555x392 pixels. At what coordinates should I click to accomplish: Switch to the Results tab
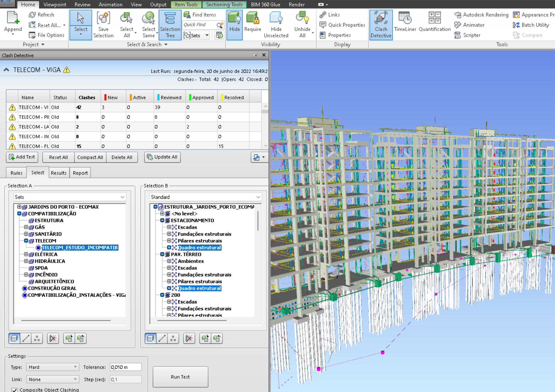coord(59,173)
